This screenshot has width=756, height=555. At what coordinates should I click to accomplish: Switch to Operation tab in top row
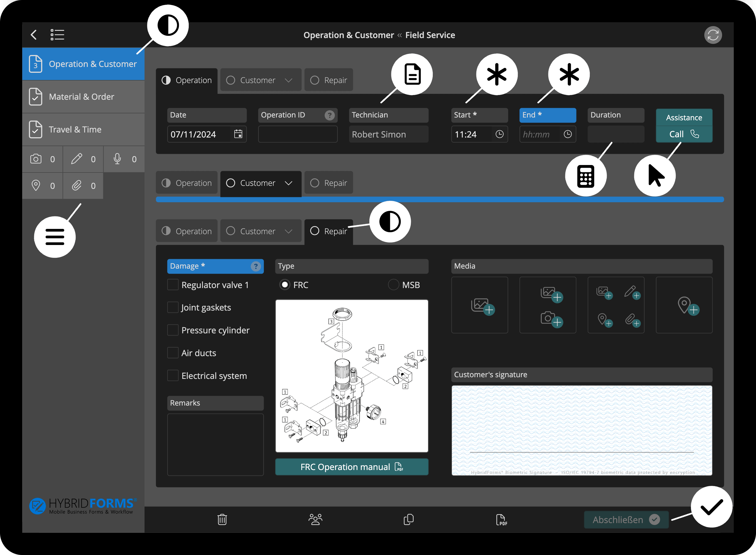click(x=186, y=81)
